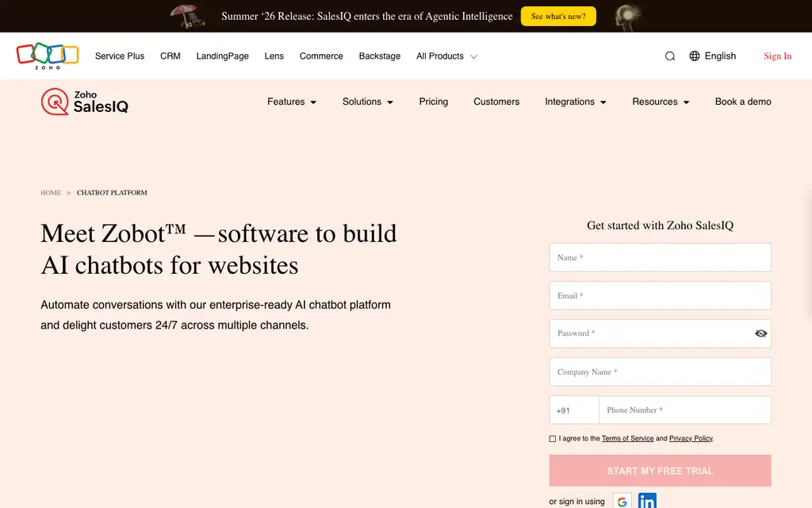The image size is (812, 508).
Task: Open Commerce in the top navigation
Action: point(321,56)
